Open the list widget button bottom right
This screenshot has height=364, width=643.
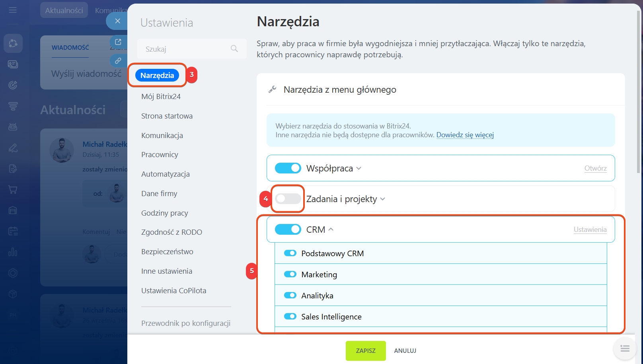(x=625, y=348)
